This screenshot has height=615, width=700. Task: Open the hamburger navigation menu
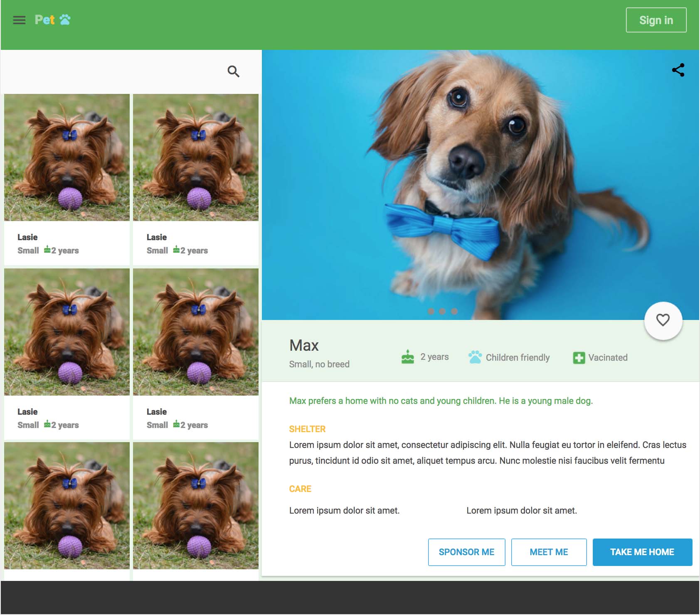pos(19,20)
